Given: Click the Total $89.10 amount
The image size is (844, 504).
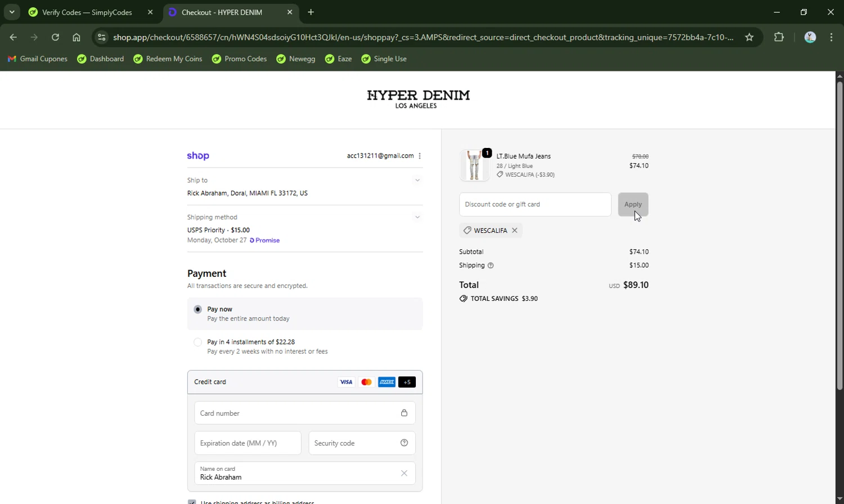Looking at the screenshot, I should (636, 285).
